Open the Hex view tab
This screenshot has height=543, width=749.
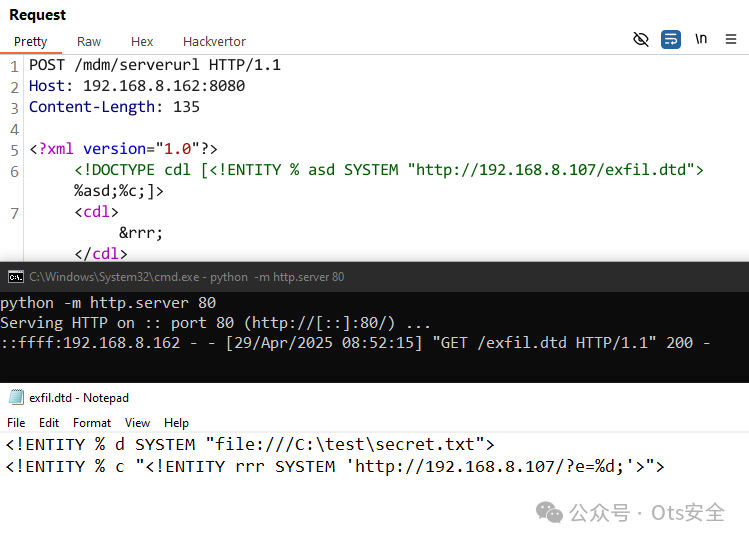[142, 42]
